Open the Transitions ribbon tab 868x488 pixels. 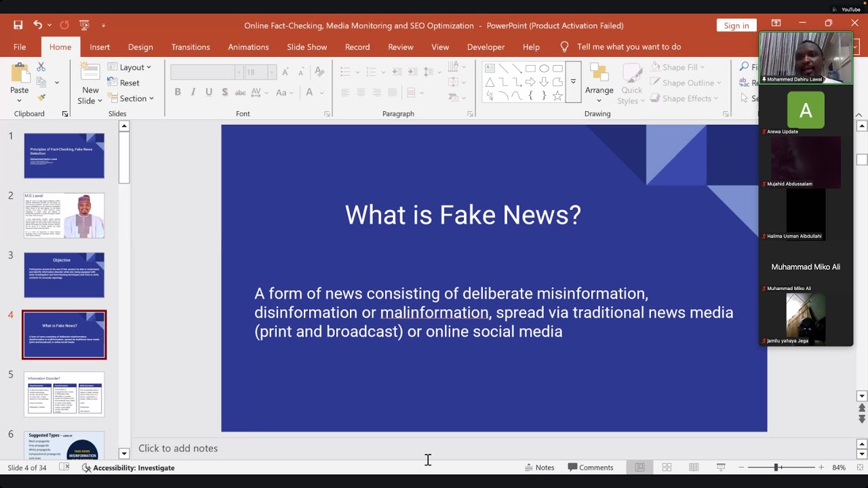[191, 47]
